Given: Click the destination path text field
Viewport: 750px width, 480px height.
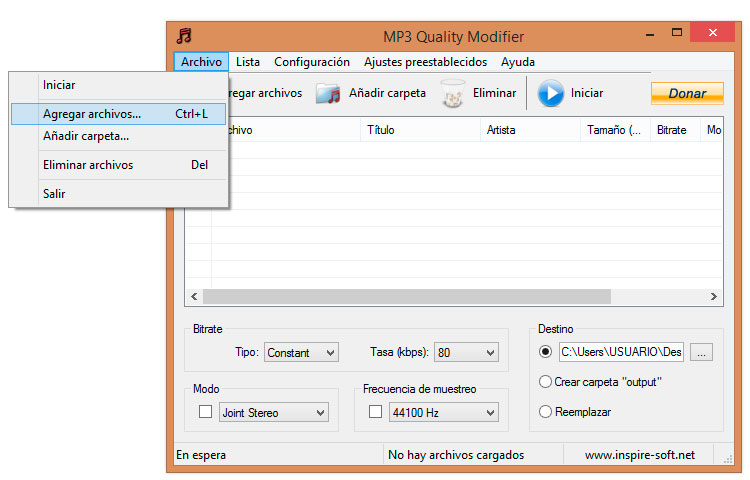Looking at the screenshot, I should click(621, 352).
